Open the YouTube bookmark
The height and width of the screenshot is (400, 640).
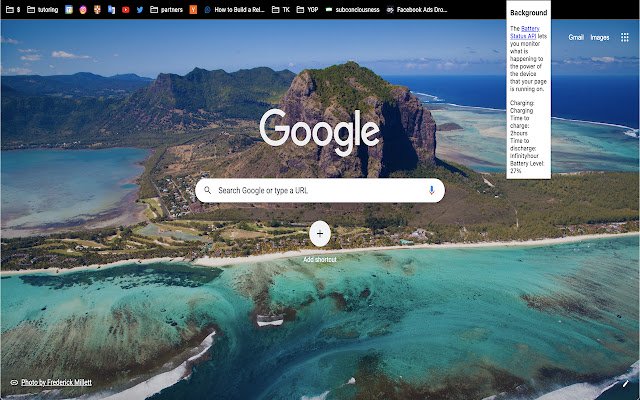tap(126, 10)
